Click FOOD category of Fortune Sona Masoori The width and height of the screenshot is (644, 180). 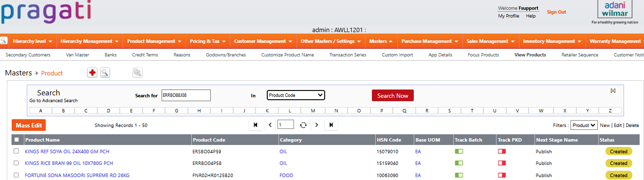click(286, 175)
